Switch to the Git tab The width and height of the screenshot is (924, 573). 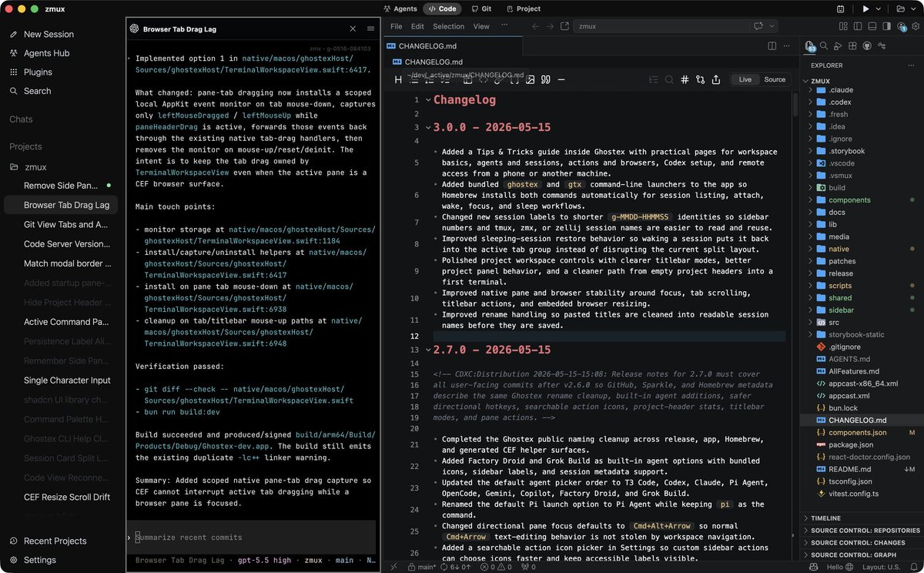481,8
